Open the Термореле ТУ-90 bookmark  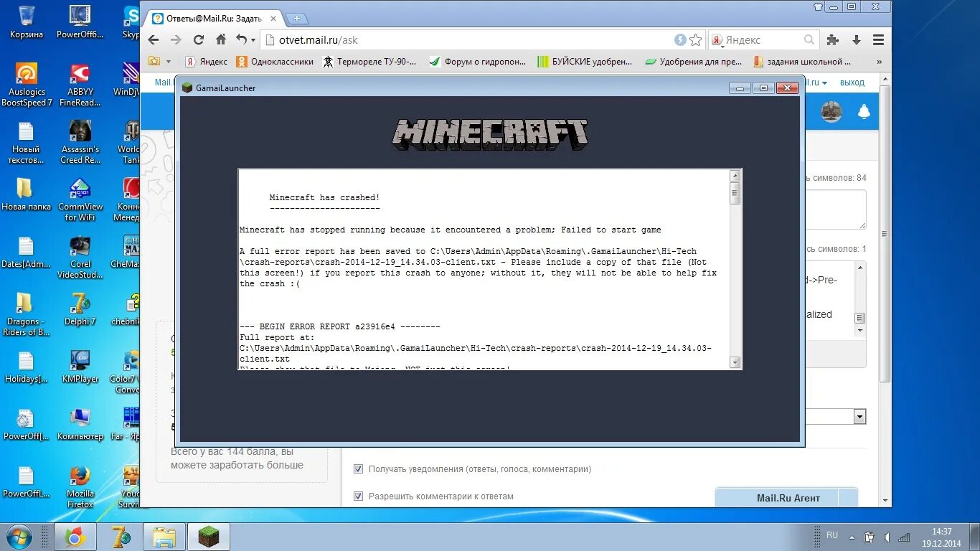(x=369, y=62)
